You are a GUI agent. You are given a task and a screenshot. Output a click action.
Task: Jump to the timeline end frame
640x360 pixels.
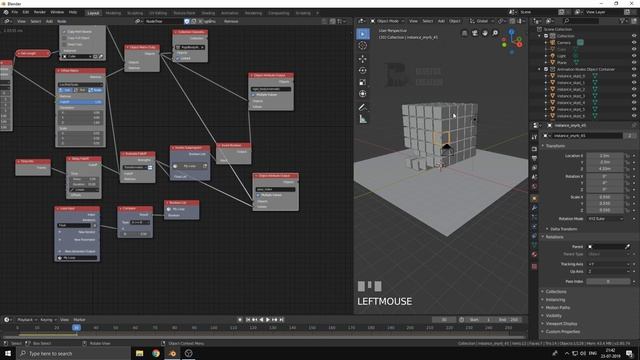[281, 320]
